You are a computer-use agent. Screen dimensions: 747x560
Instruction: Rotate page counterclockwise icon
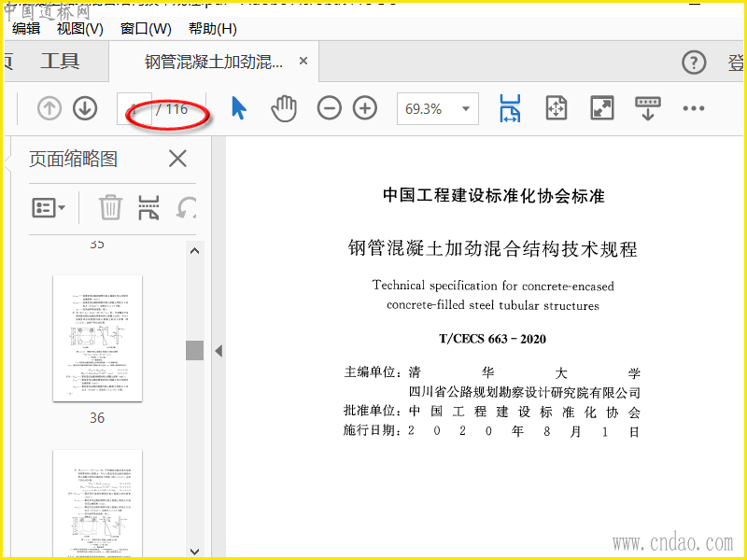click(x=186, y=207)
